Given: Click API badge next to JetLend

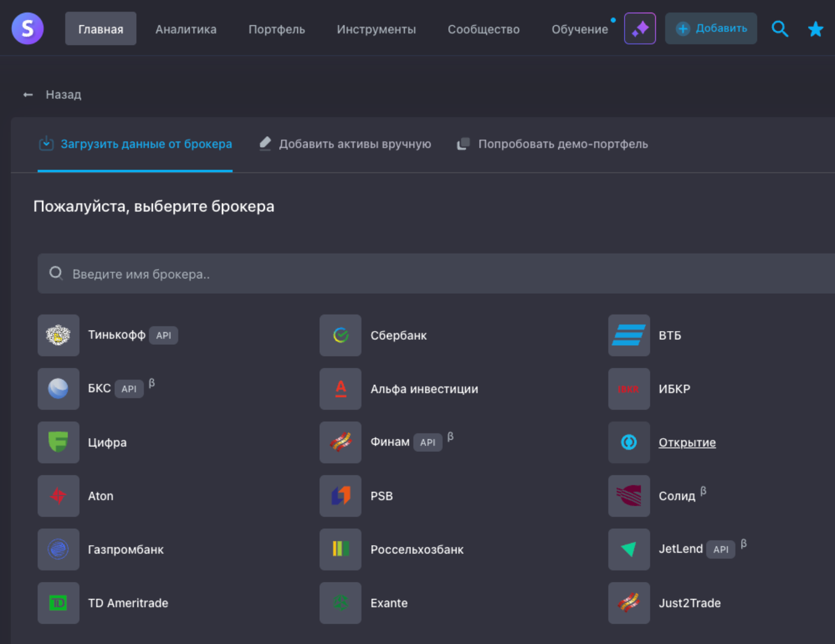Looking at the screenshot, I should pyautogui.click(x=721, y=550).
